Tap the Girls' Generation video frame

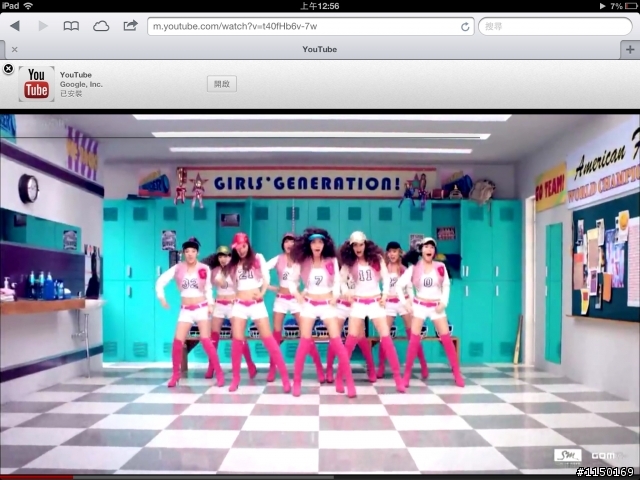pos(320,294)
